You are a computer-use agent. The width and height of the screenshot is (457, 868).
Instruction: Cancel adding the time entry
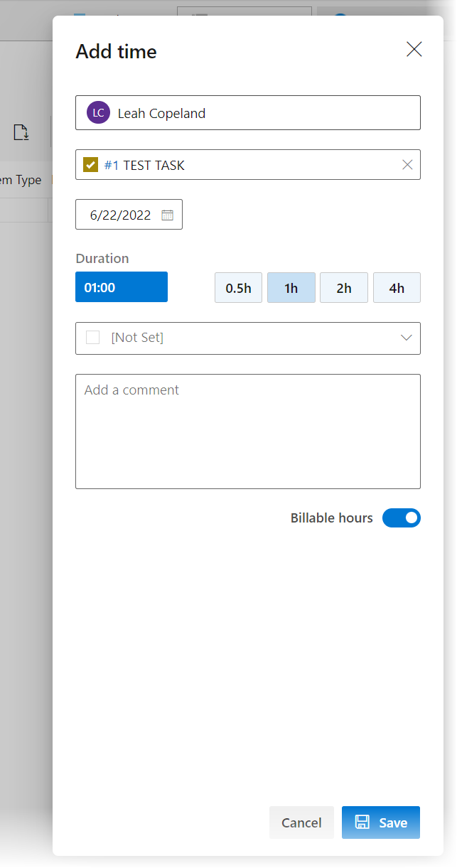coord(301,823)
